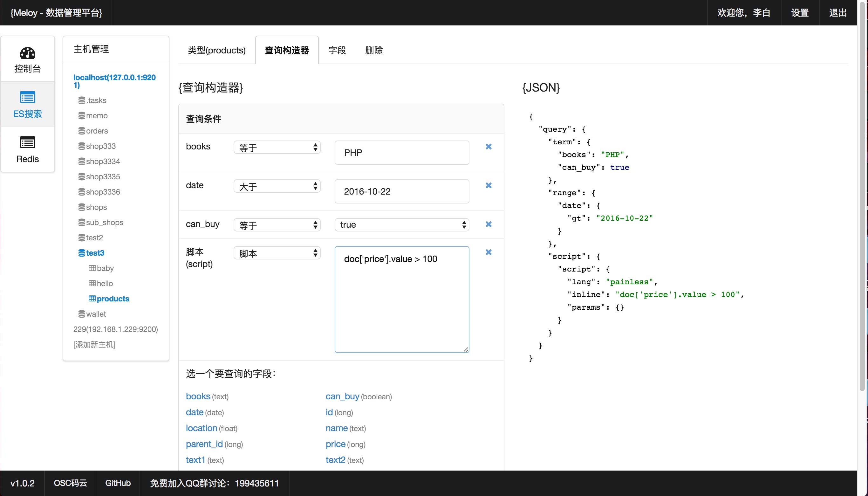Remove the date condition with its X
This screenshot has width=868, height=496.
click(489, 185)
